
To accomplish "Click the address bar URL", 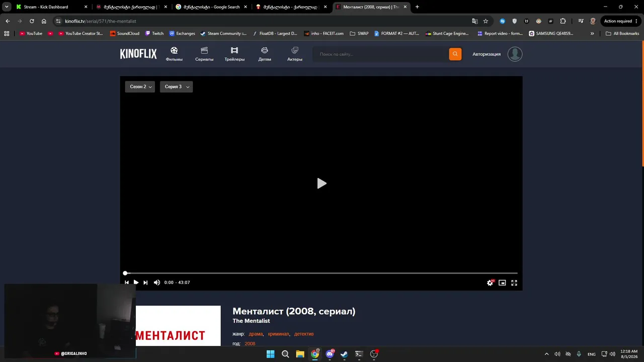I will click(x=101, y=21).
